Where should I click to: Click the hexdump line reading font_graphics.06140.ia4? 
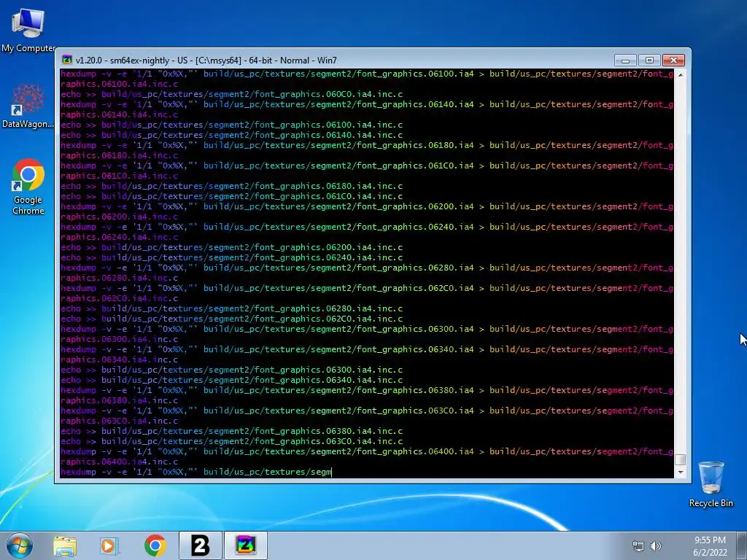(367, 105)
